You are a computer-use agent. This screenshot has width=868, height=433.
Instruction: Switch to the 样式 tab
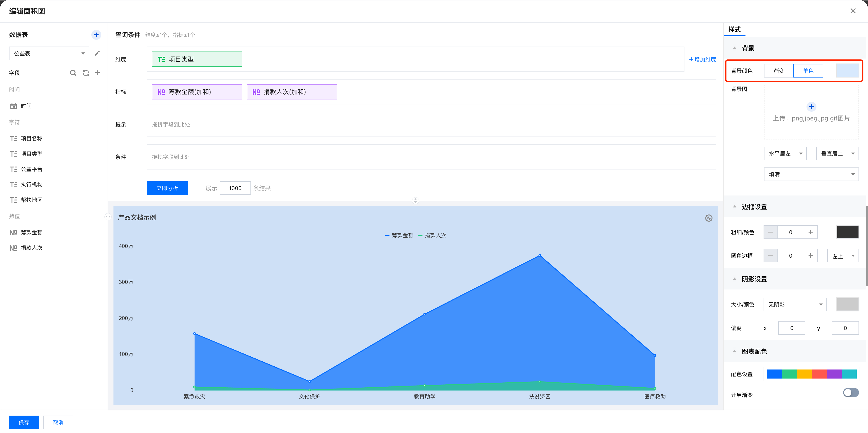click(734, 30)
